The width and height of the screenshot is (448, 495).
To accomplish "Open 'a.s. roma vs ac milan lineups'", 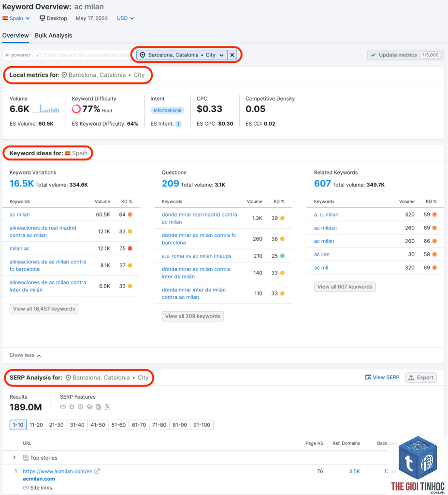I will [x=196, y=256].
